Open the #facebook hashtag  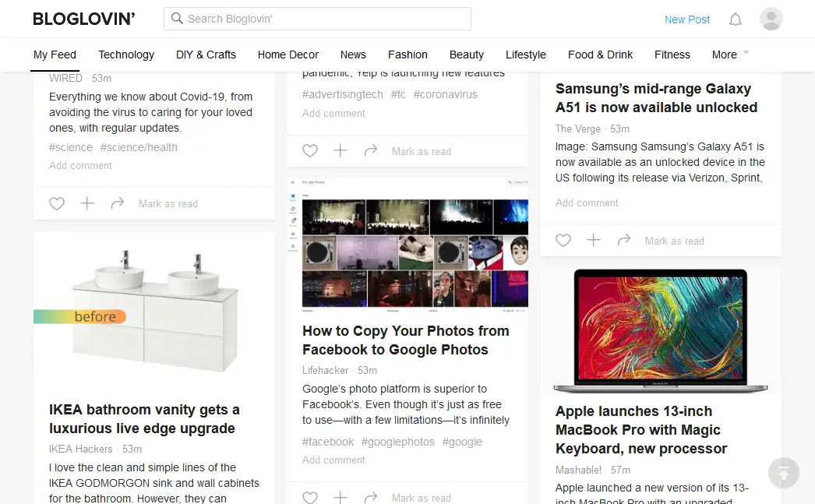coord(328,442)
